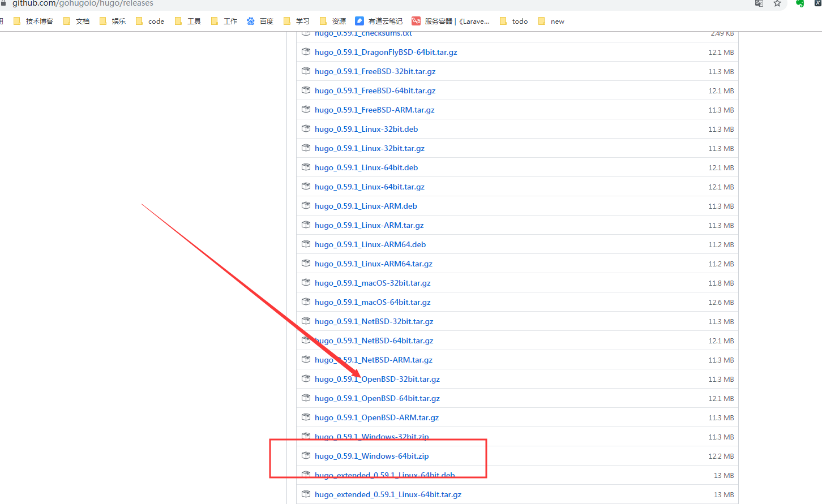Download hugo_0.59.1_Linux-ARM.deb
The width and height of the screenshot is (822, 504).
coord(366,206)
